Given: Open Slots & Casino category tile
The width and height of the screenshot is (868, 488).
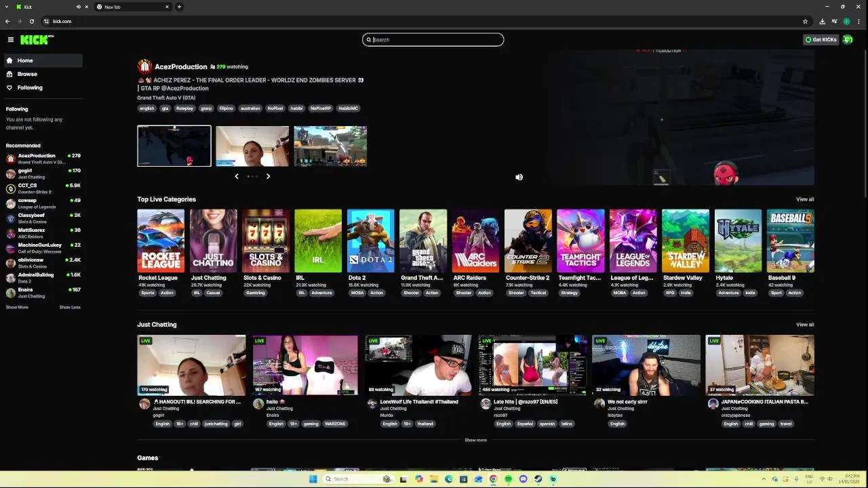Looking at the screenshot, I should (x=266, y=241).
